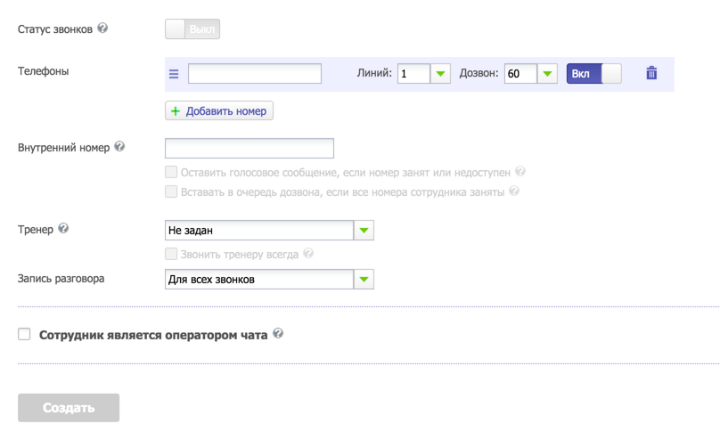Screen dimensions: 720x448
Task: Click help icon after Сотрудник является оператором чата
Action: coord(278,335)
